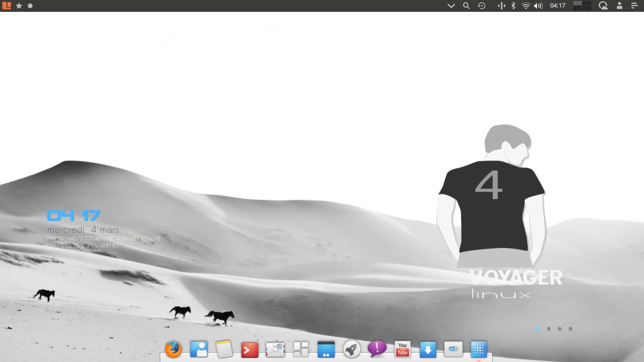Open the mail envelope app in the dock

[275, 349]
